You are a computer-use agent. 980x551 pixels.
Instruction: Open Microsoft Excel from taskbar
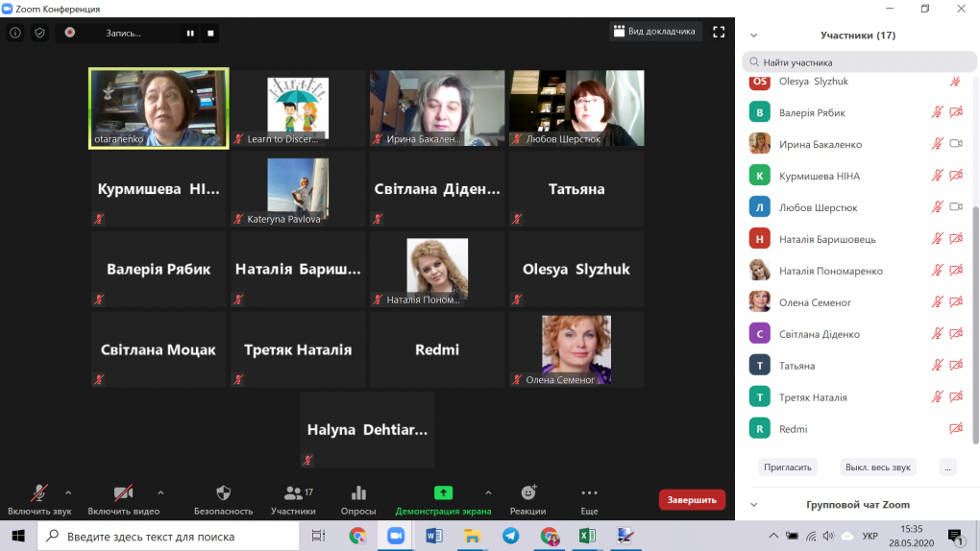[x=587, y=536]
